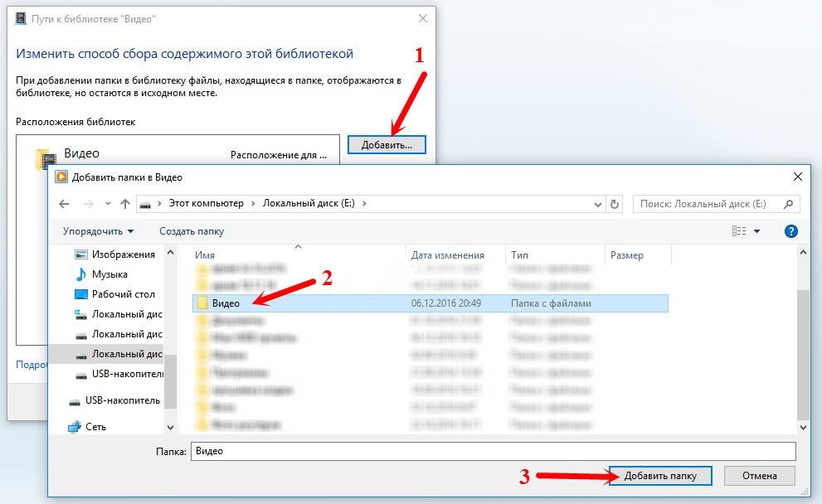Click the Отмена button

759,476
